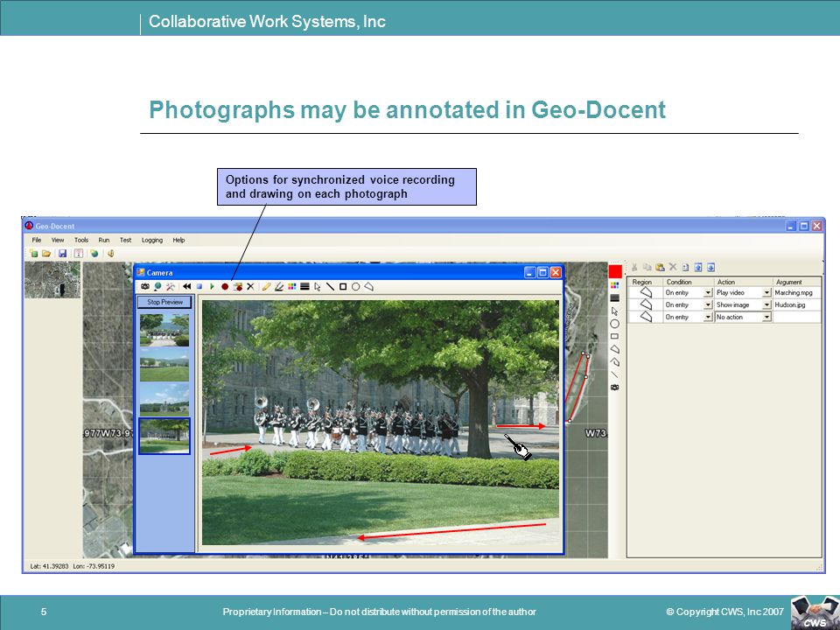
Task: Expand the Play video action dropdown
Action: click(766, 292)
